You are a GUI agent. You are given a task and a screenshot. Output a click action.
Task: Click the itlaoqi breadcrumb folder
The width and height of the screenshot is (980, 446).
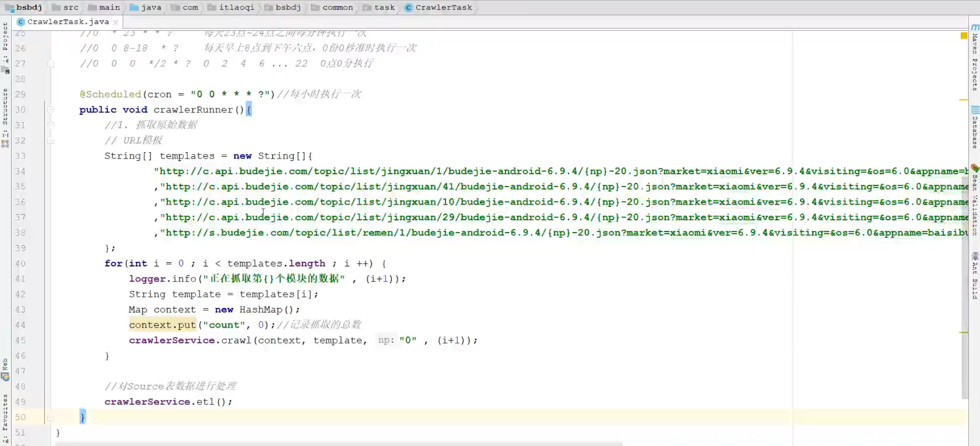coord(231,8)
